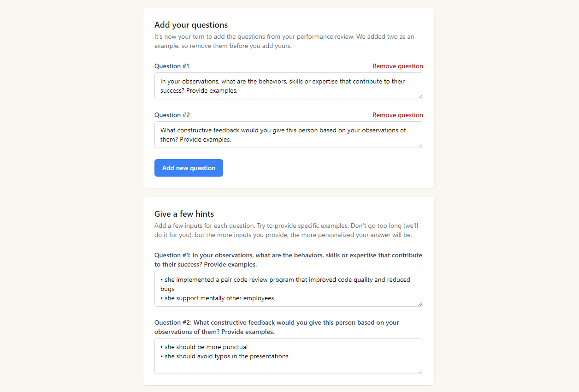Remove Question #1 via its Remove question link

pyautogui.click(x=397, y=66)
